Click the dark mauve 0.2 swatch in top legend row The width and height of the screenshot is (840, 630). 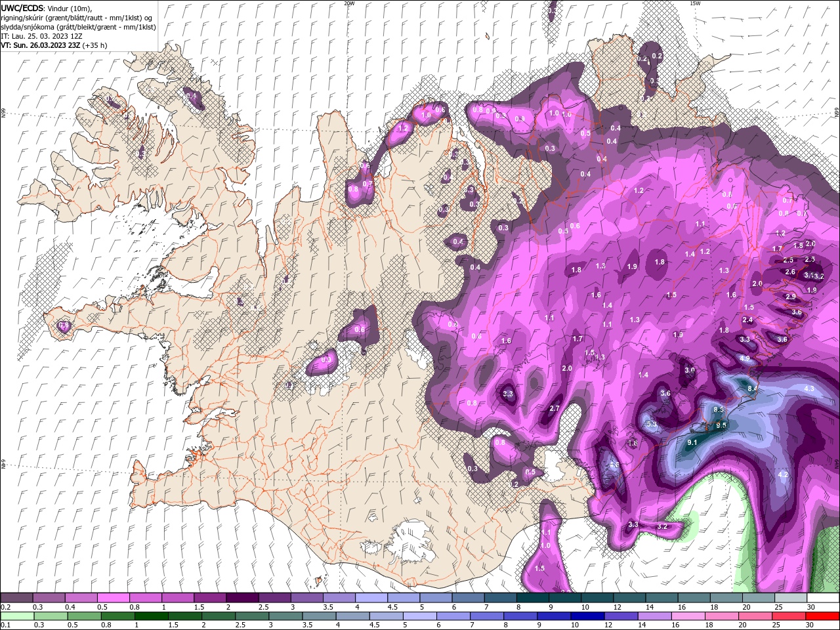pyautogui.click(x=16, y=598)
